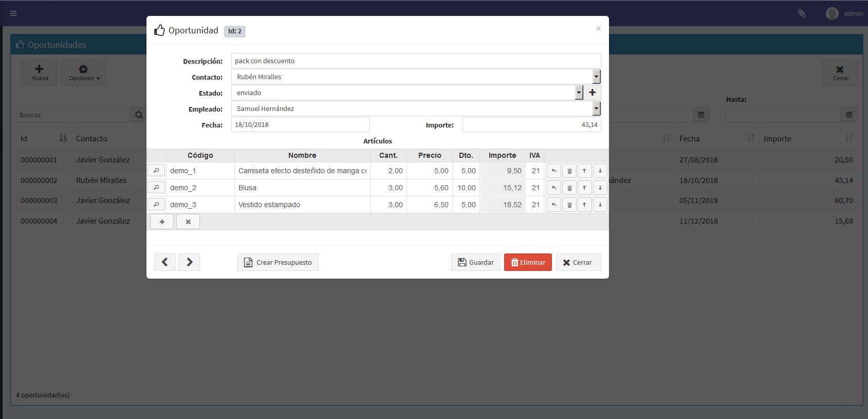Click Cerrar in Oportunidades panel
Viewport: 868px width, 419px height.
840,73
